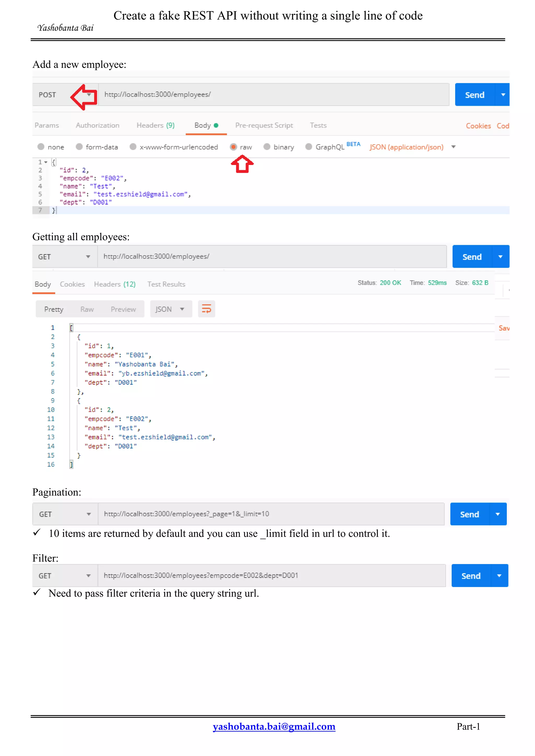Choose the binary body radio option

(267, 147)
